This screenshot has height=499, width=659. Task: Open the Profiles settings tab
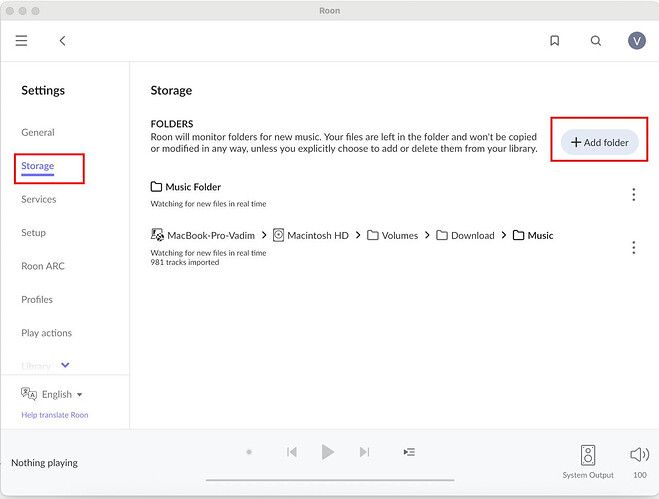pos(37,299)
